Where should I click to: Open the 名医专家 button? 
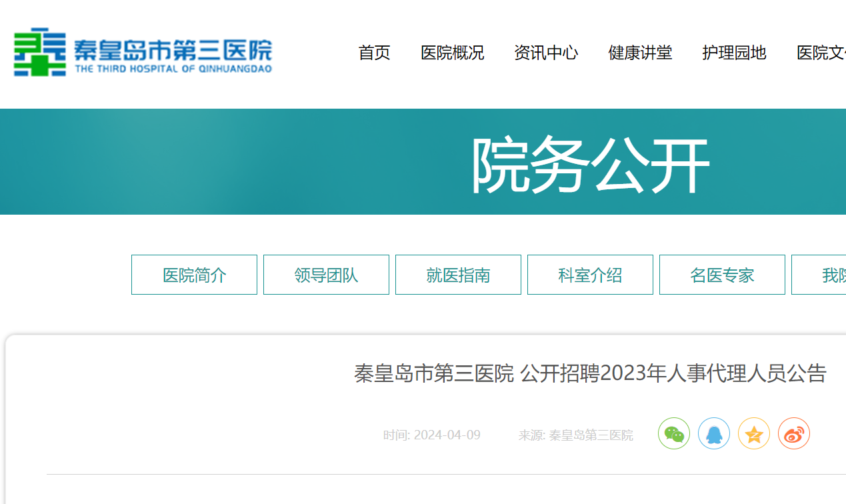click(722, 275)
